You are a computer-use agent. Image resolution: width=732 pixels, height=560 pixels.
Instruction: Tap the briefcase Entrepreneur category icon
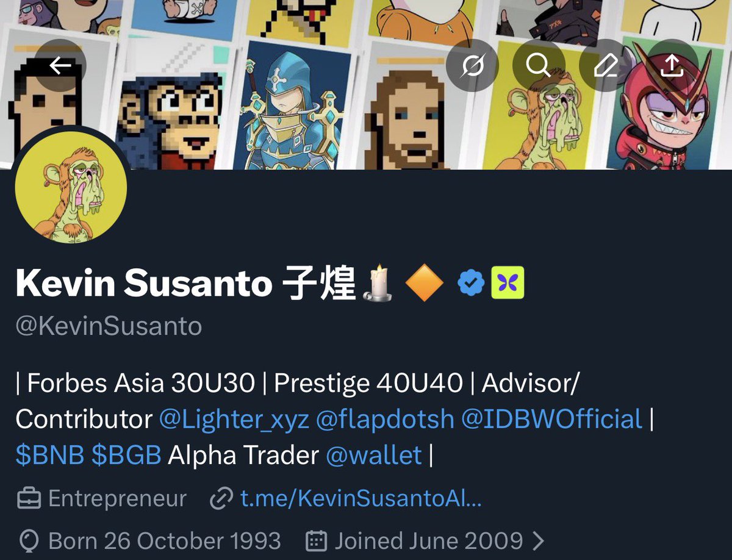29,499
